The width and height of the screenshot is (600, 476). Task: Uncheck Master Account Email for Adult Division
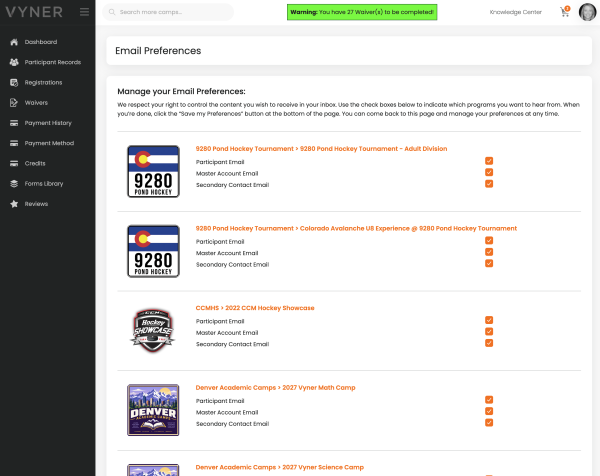[489, 172]
